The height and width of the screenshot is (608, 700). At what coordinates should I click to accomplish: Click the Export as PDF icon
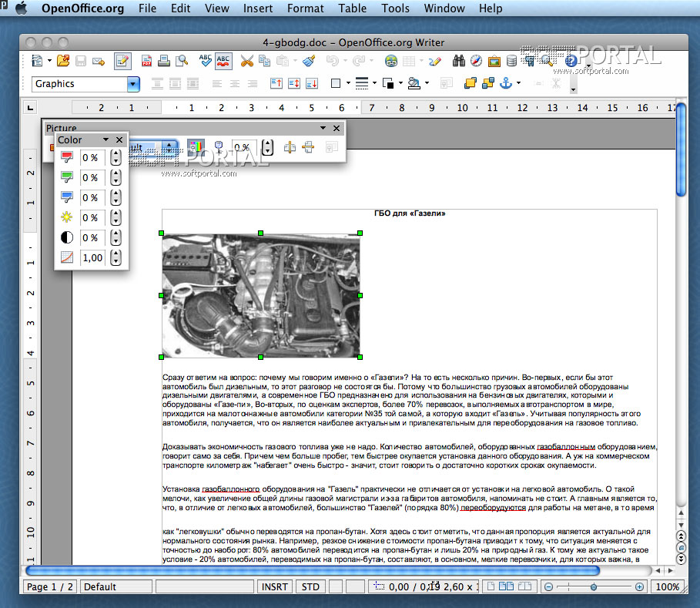point(147,60)
